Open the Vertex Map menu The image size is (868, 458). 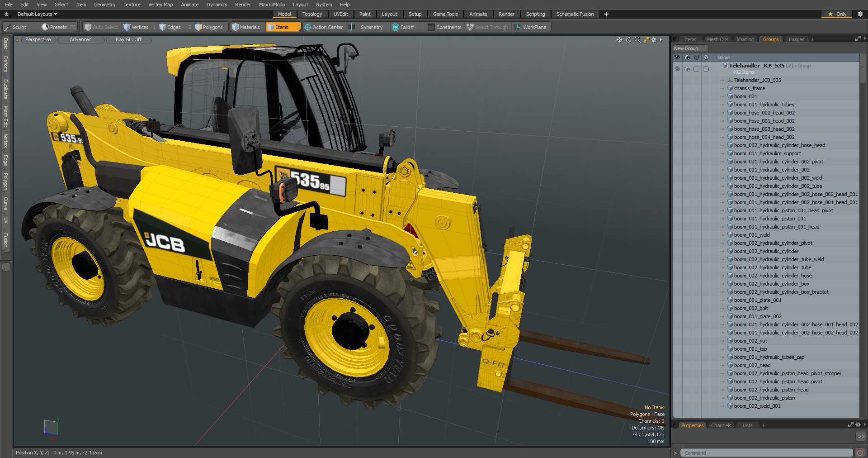[160, 5]
